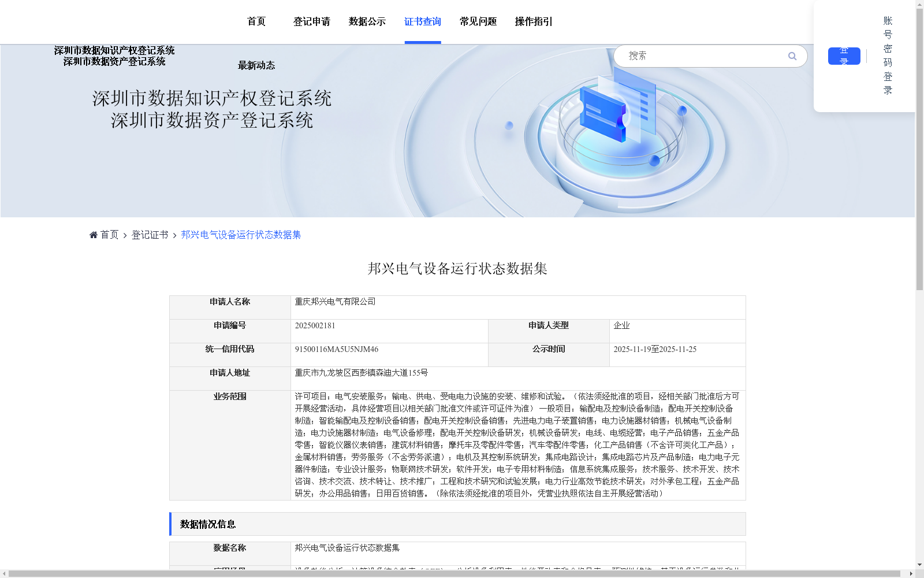This screenshot has width=924, height=578.
Task: Click 登记证书 breadcrumb link
Action: point(150,235)
